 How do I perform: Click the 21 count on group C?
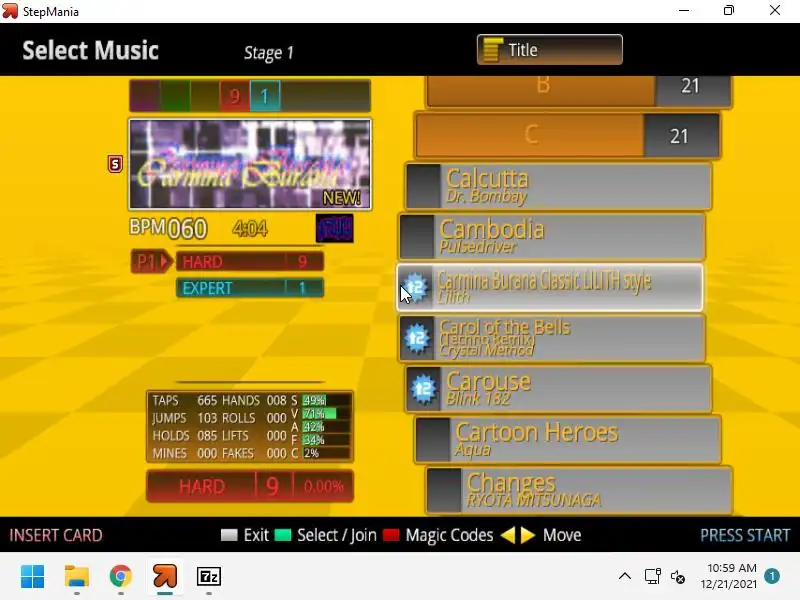point(679,136)
